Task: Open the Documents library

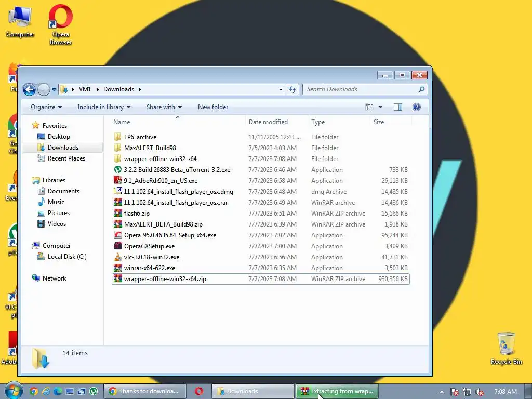Action: click(x=63, y=191)
